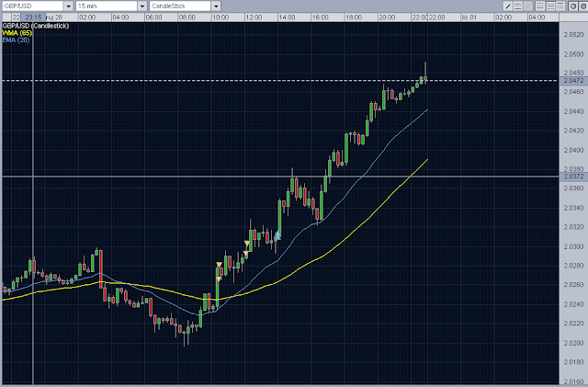Click the 10:00 time axis label

coord(220,17)
